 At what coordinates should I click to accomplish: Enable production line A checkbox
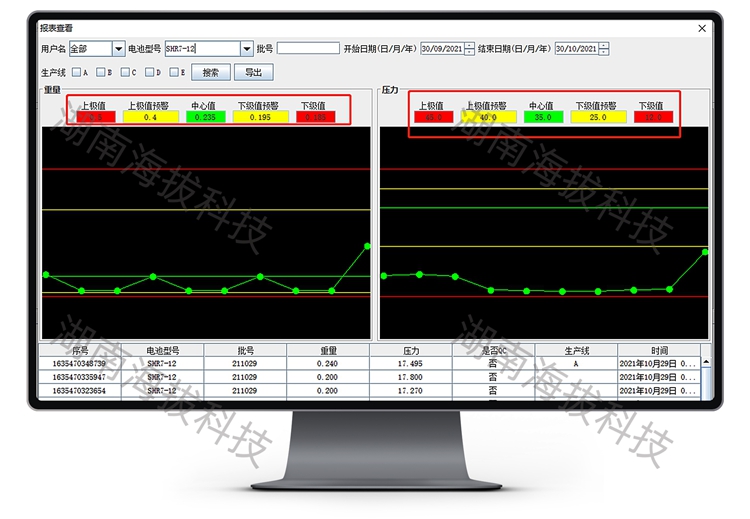pyautogui.click(x=75, y=72)
